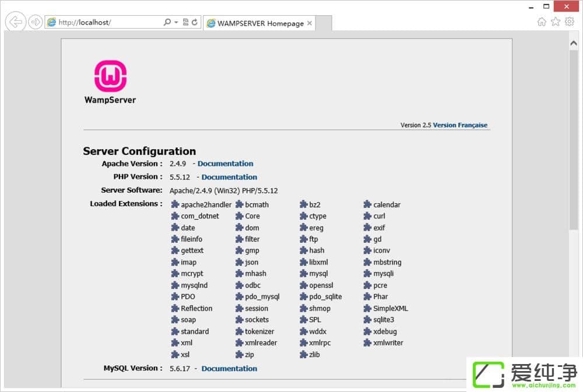Click the xdebug extension puzzle icon
This screenshot has width=583, height=392.
tap(367, 331)
